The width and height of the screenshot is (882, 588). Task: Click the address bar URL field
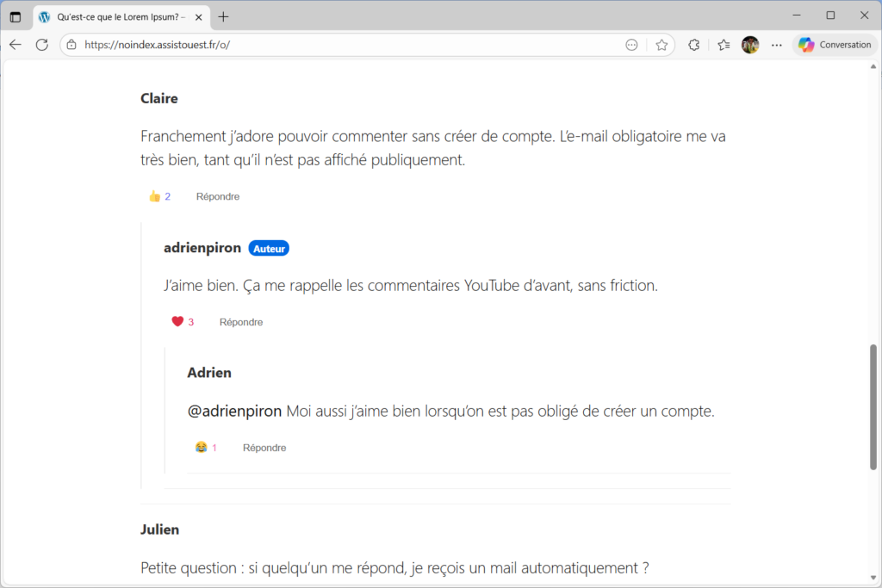(345, 45)
